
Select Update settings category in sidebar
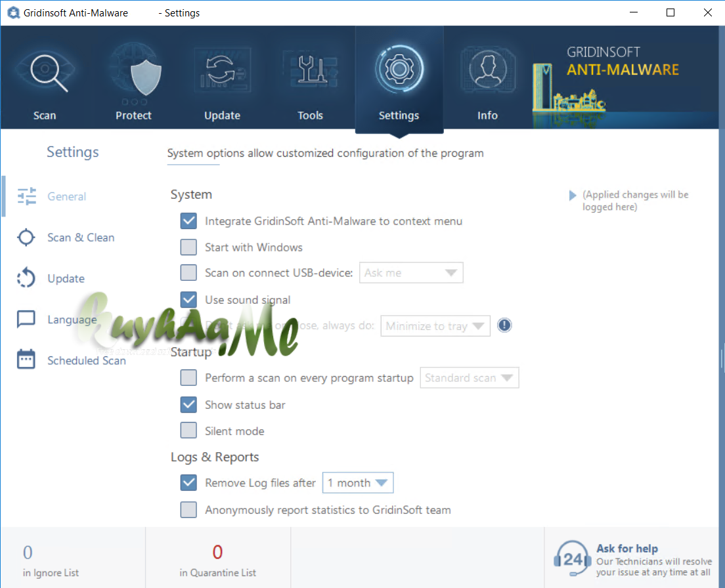(66, 278)
